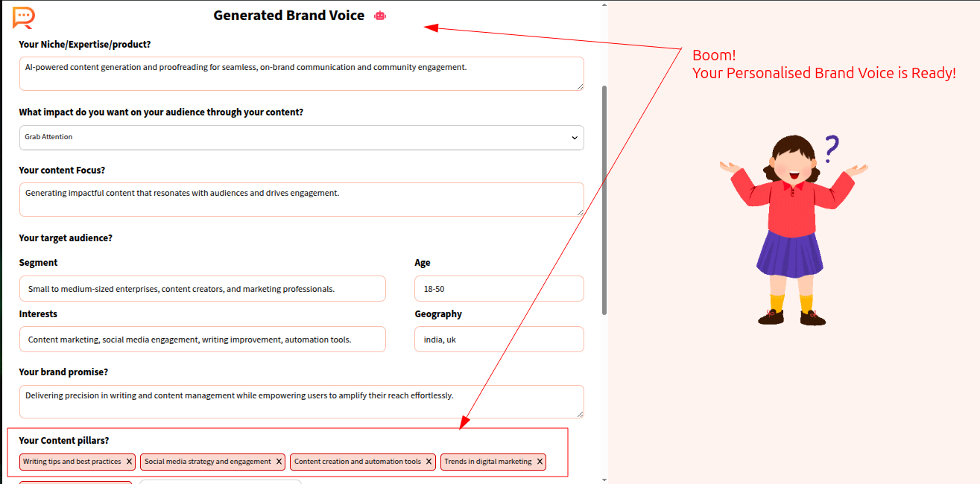Open the audience impact dropdown showing Grab Attention
The image size is (980, 484).
[301, 137]
